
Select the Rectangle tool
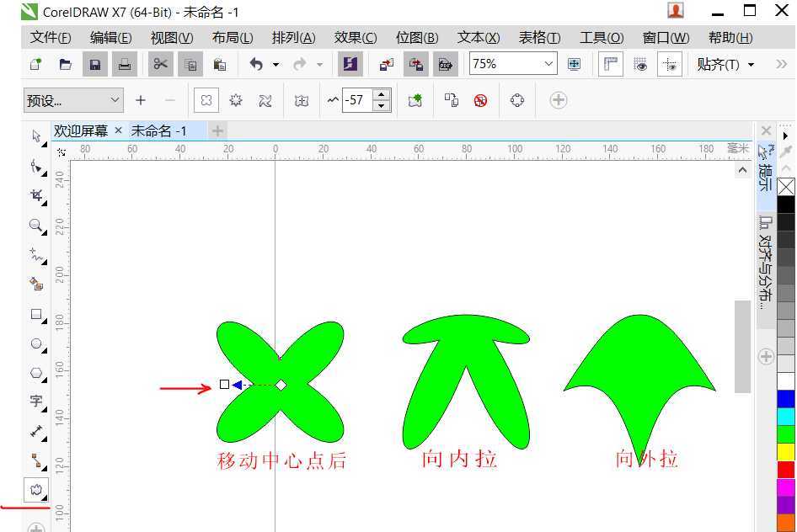point(35,315)
